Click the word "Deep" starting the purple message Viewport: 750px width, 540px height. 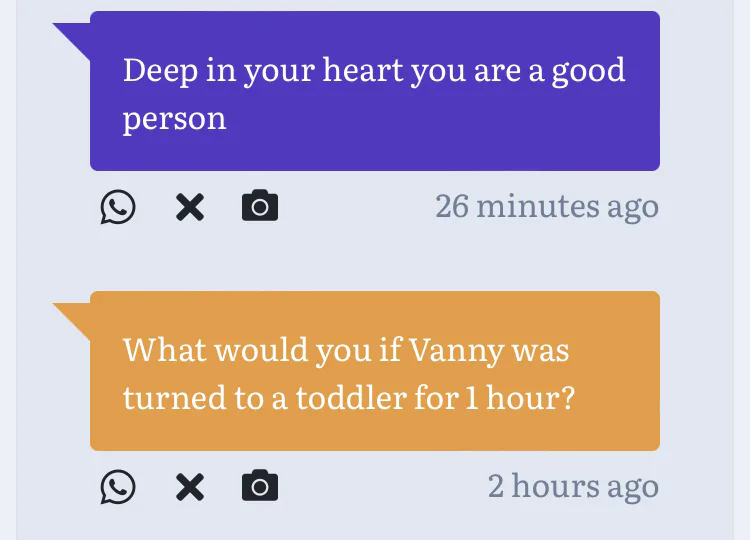161,71
